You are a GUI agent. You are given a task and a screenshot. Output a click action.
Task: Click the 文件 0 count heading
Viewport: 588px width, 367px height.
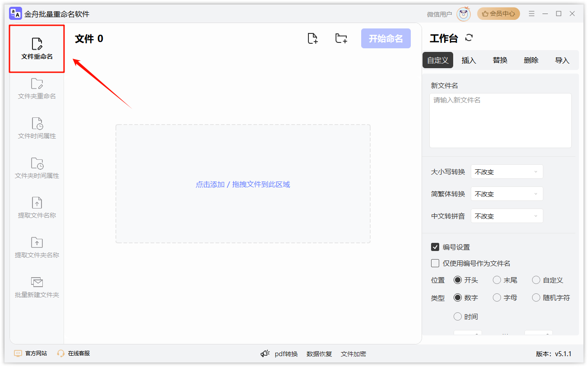(89, 38)
